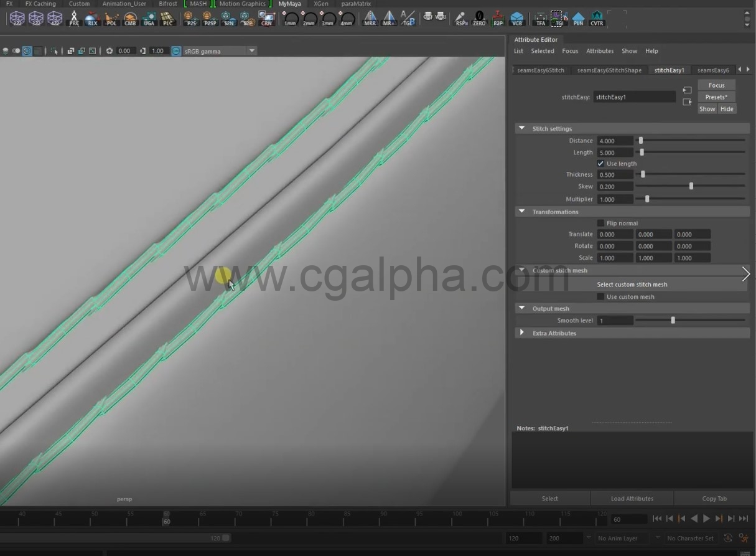Click the Skew slider handle
The width and height of the screenshot is (756, 556).
[x=691, y=186]
